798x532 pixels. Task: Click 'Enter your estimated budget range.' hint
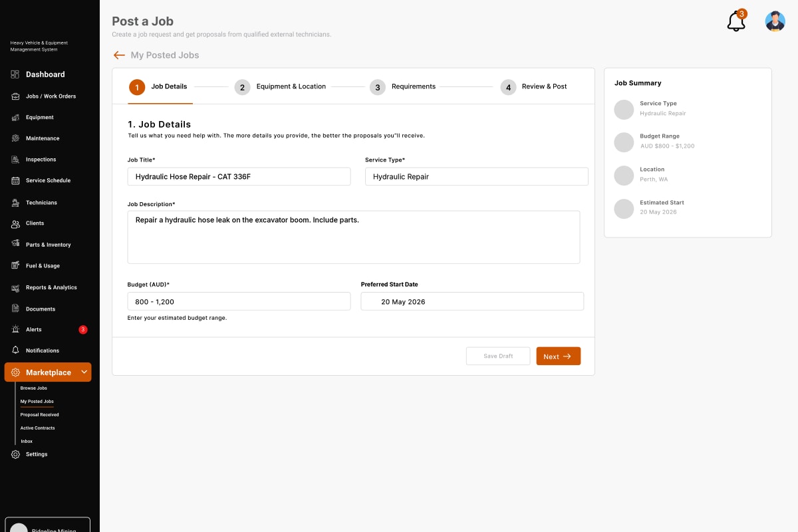pyautogui.click(x=177, y=318)
